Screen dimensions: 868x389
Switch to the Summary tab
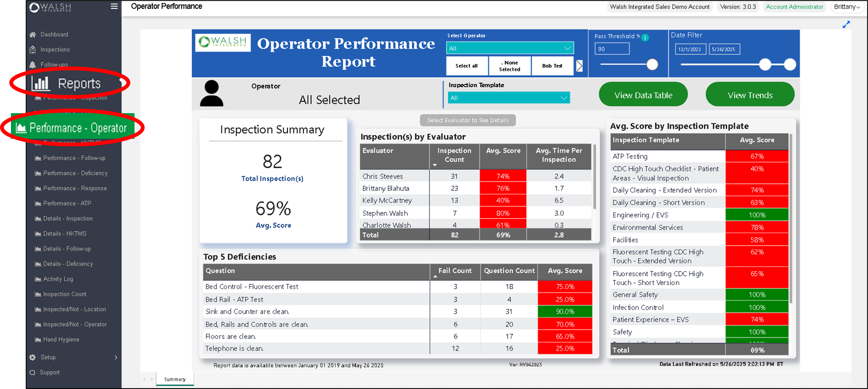(175, 379)
